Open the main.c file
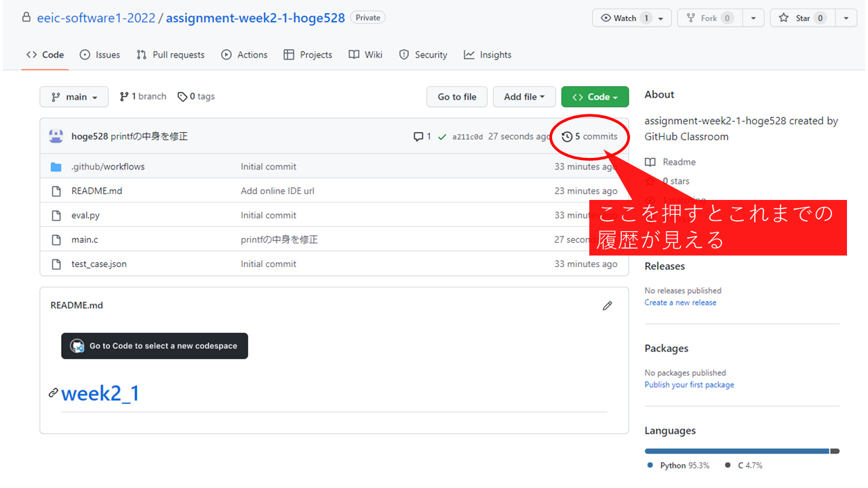The width and height of the screenshot is (868, 488). (x=85, y=240)
